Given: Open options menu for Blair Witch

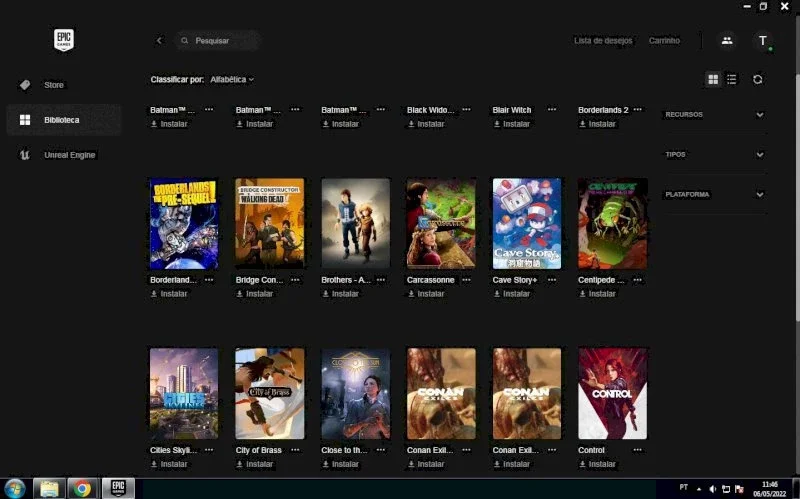Looking at the screenshot, I should click(552, 110).
